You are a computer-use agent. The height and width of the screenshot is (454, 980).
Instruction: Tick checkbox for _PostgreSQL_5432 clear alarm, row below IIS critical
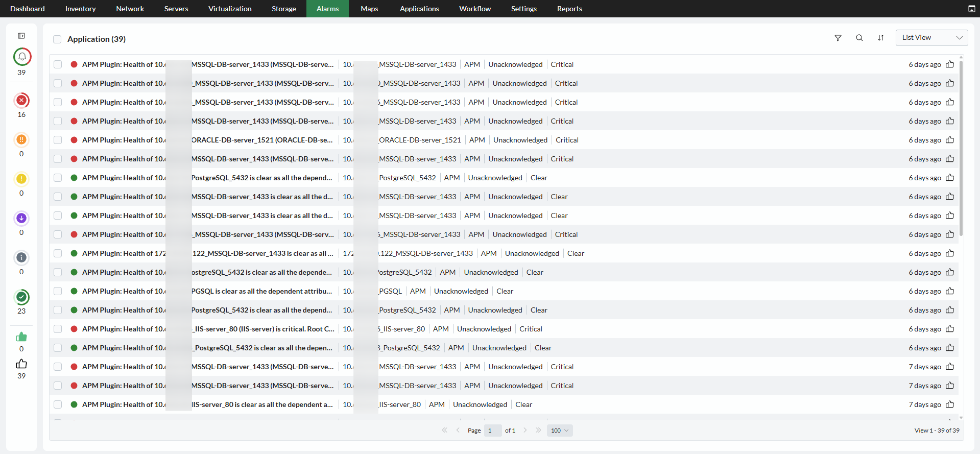tap(58, 348)
